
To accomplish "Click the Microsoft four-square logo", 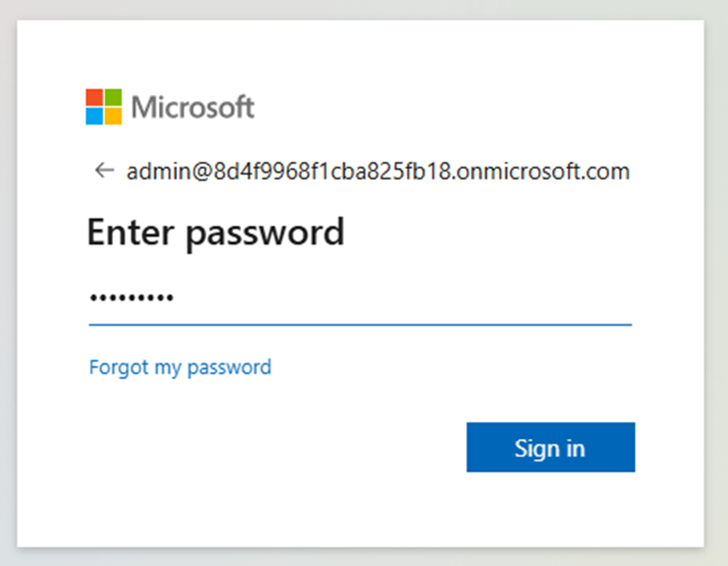I will (104, 107).
